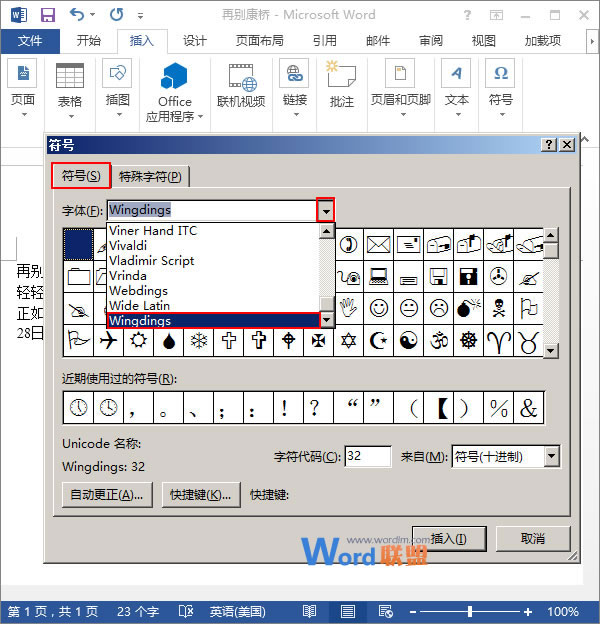The image size is (600, 624).
Task: Click the font list scroll up arrow
Action: [x=327, y=231]
